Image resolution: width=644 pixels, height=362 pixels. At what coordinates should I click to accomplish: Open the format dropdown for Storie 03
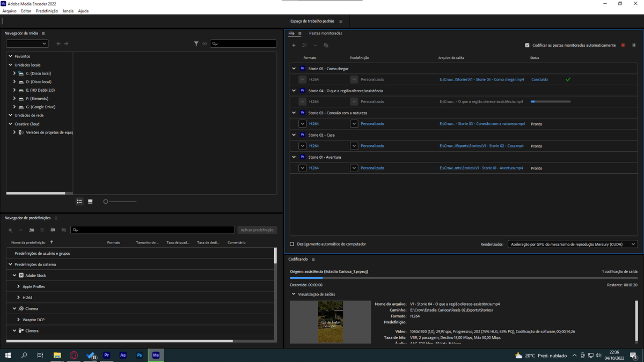pyautogui.click(x=303, y=124)
